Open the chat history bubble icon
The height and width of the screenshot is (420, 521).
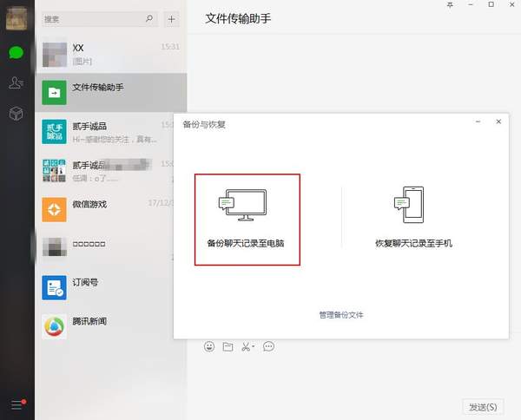tap(269, 347)
